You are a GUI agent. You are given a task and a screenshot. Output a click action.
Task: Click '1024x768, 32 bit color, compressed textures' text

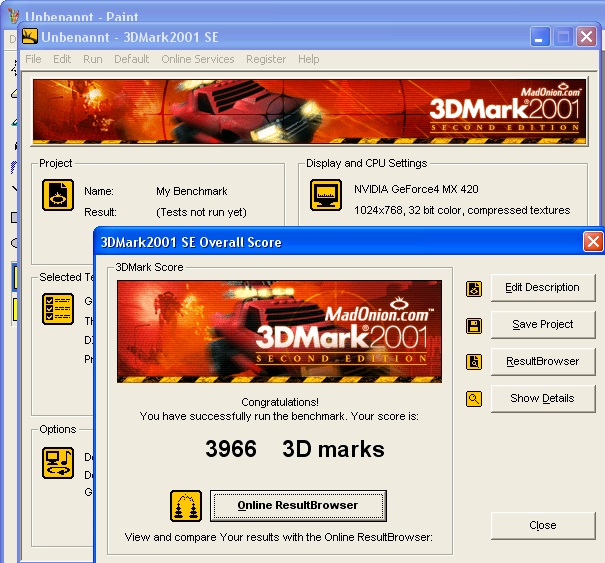462,210
